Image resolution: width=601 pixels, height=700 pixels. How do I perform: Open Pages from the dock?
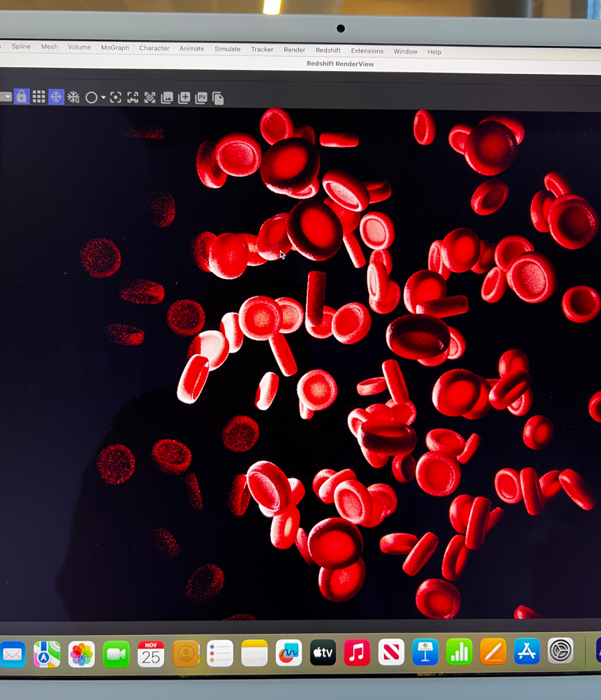tap(493, 653)
